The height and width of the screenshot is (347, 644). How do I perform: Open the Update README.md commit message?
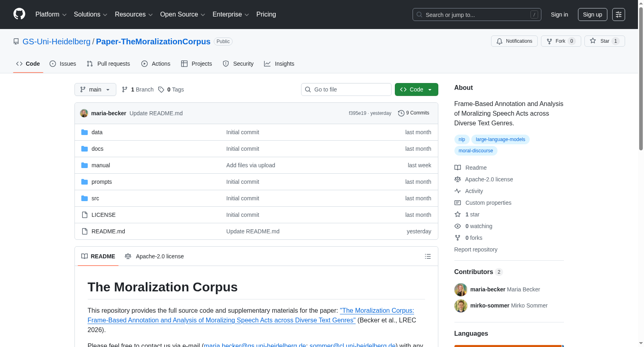pyautogui.click(x=156, y=113)
